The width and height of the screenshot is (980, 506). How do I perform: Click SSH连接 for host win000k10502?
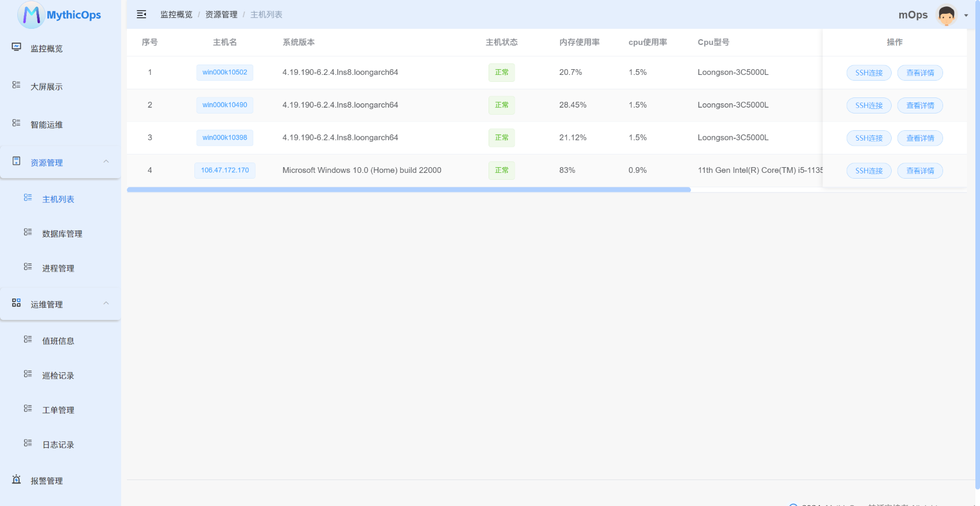869,73
